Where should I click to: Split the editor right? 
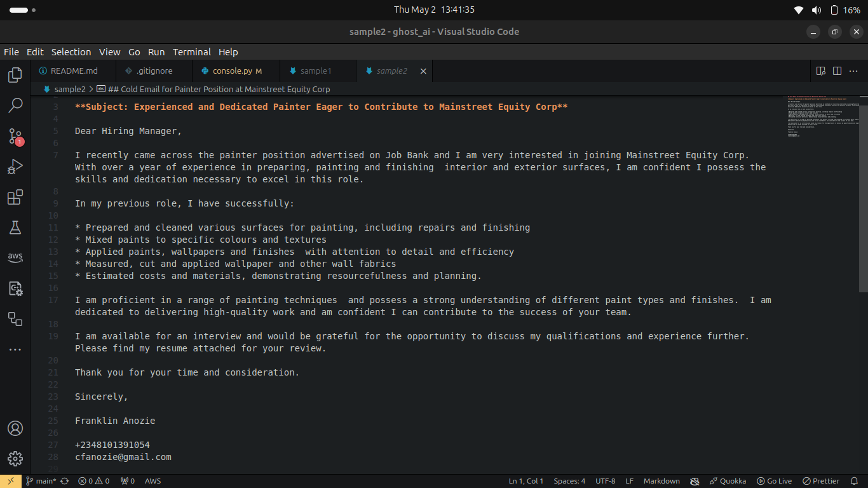837,71
